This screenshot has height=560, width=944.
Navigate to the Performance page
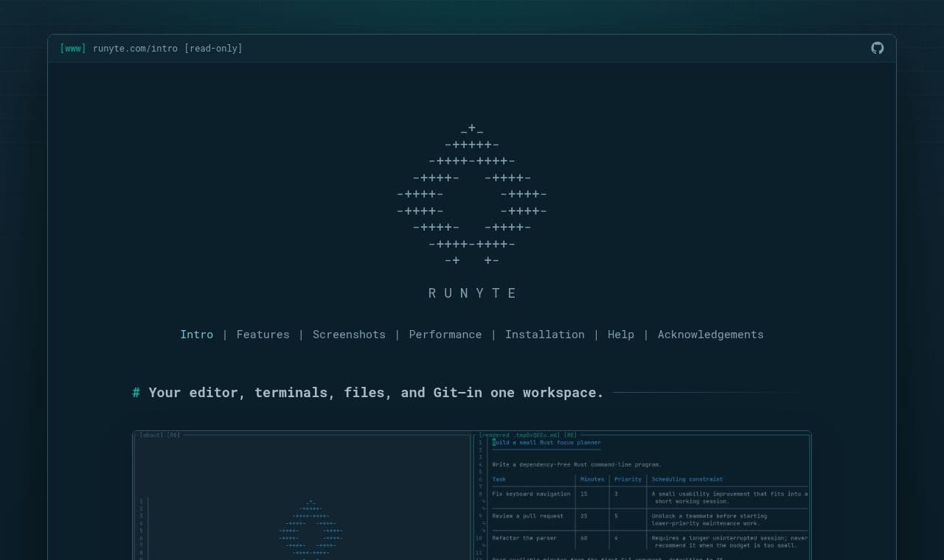[445, 335]
